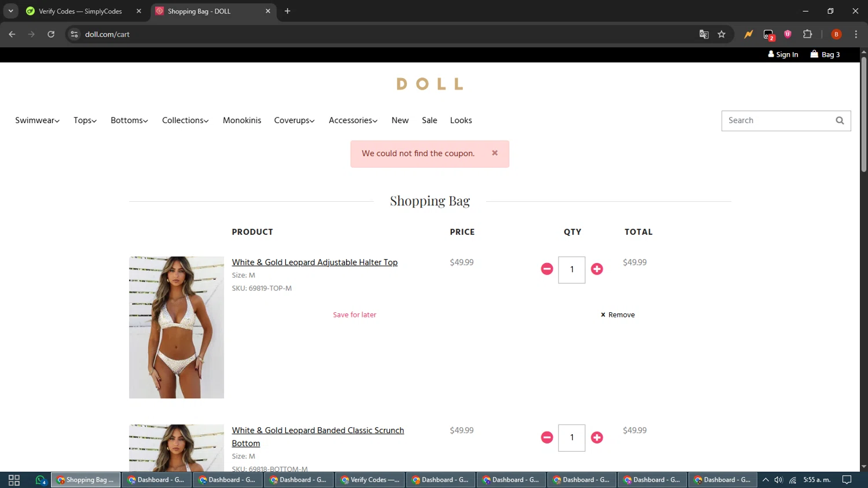Expand the Accessories menu
The height and width of the screenshot is (488, 868).
tap(353, 120)
